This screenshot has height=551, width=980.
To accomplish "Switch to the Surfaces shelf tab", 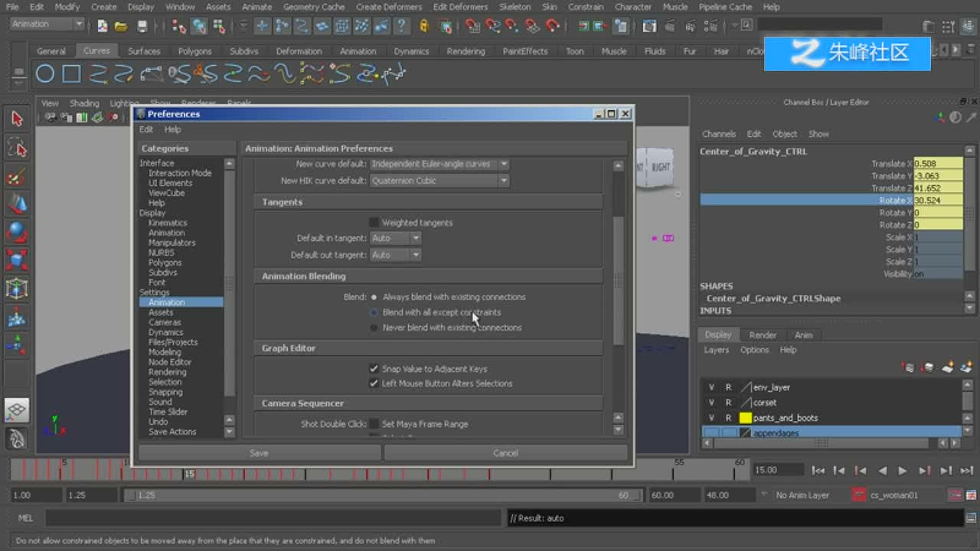I will (x=144, y=51).
